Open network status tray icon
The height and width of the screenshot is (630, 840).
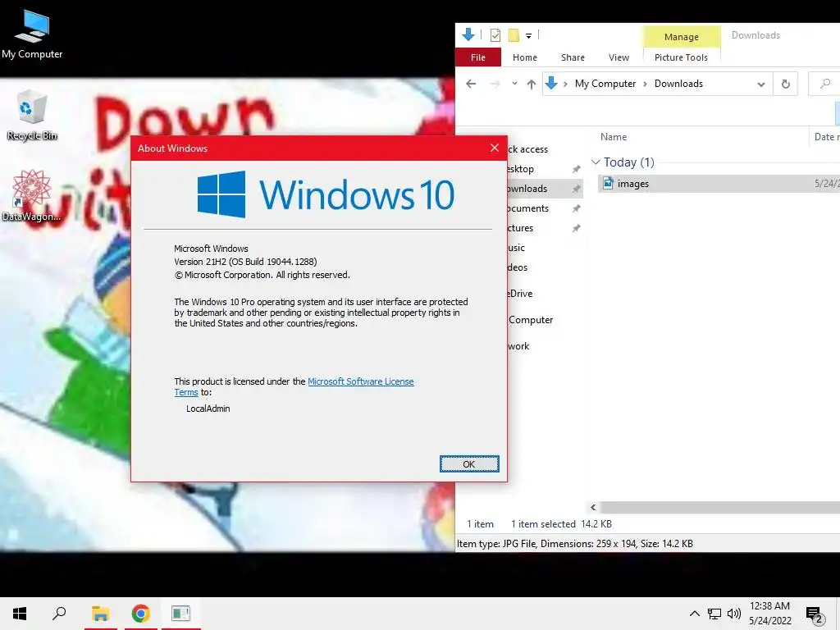tap(714, 614)
